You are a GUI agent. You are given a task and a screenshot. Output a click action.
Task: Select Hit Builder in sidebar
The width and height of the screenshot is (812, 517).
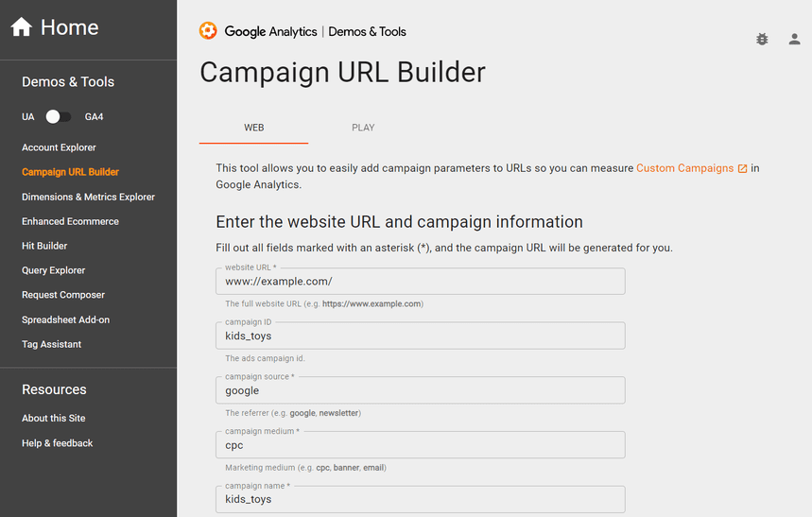click(44, 246)
